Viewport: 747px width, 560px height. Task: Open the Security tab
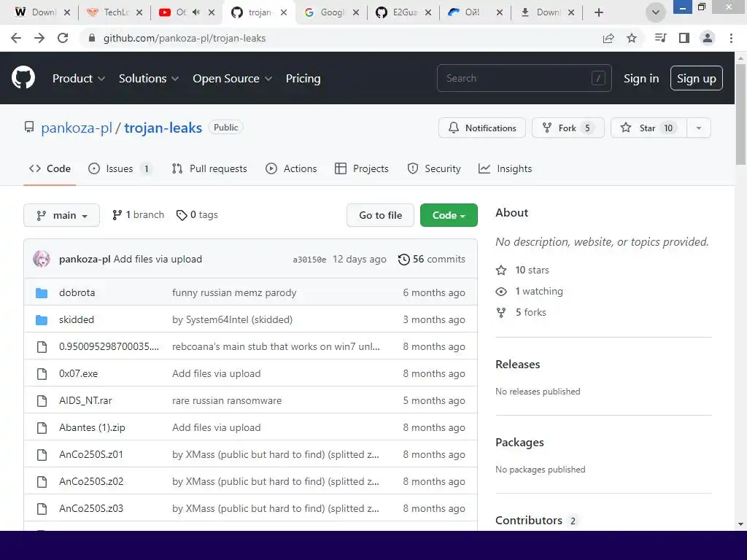pyautogui.click(x=434, y=168)
